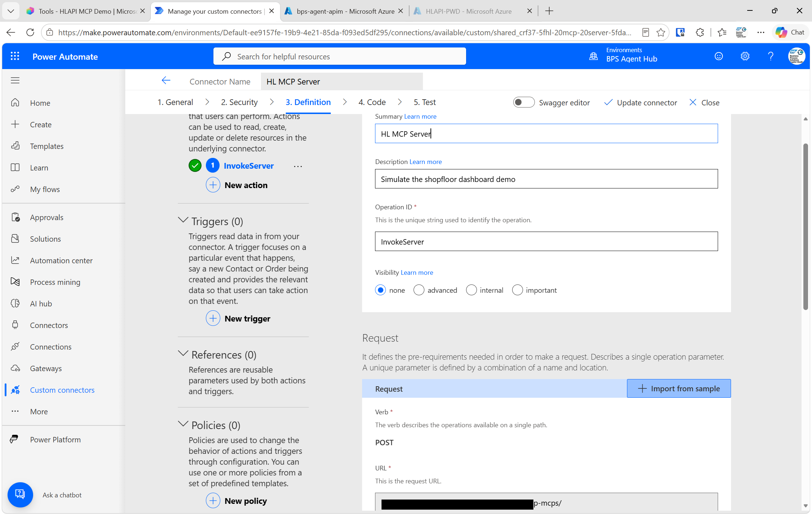
Task: Open the 1. General step
Action: click(x=175, y=102)
